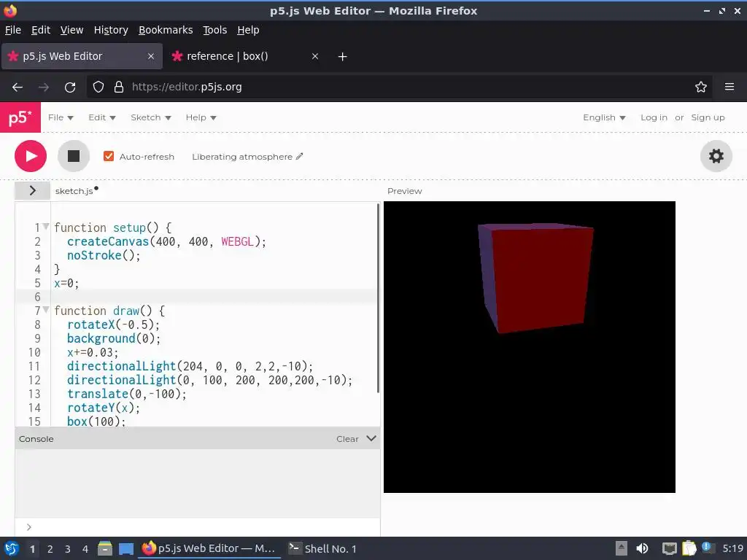The width and height of the screenshot is (747, 560).
Task: Click the sketch.js file tab label
Action: pos(74,191)
